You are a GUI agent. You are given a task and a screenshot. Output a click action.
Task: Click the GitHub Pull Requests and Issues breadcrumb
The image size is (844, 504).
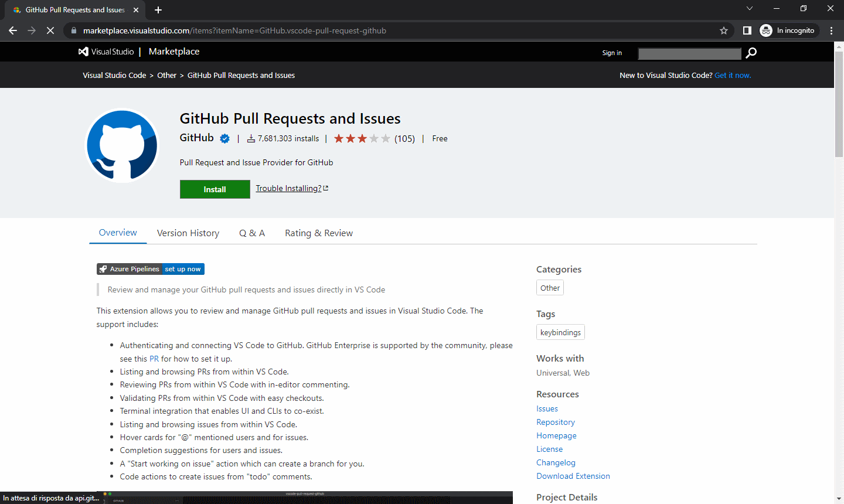[x=241, y=76]
